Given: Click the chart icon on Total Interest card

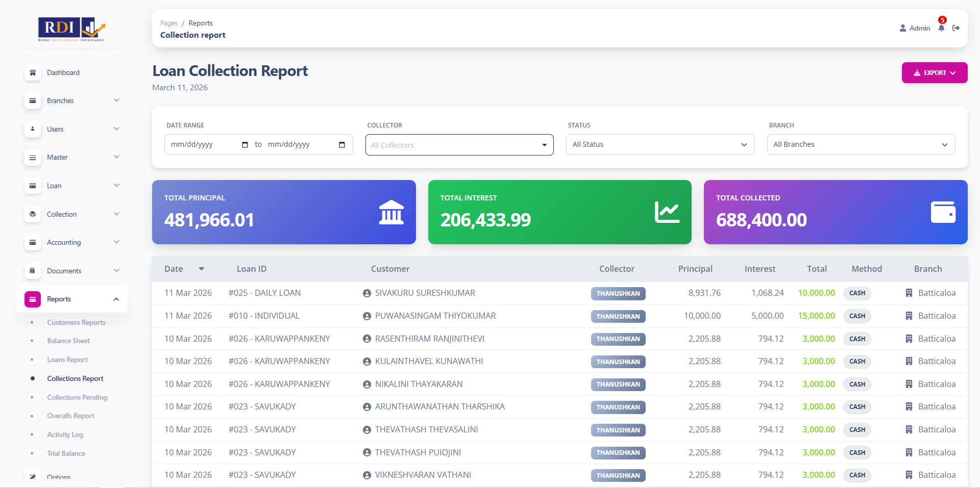Looking at the screenshot, I should pos(667,212).
